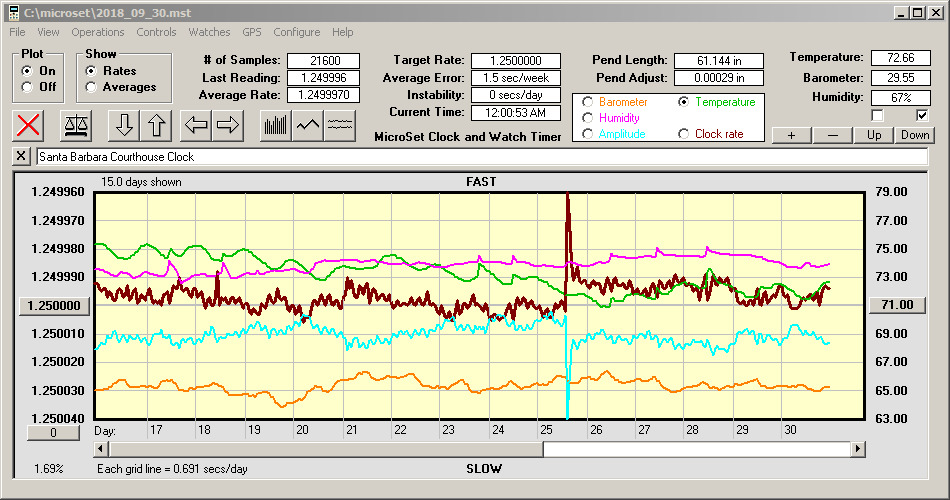This screenshot has width=950, height=500.
Task: Show Rates radio option
Action: click(91, 71)
